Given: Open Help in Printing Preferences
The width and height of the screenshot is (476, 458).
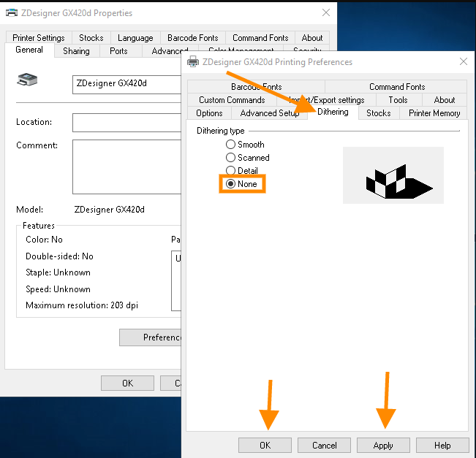Looking at the screenshot, I should pos(442,445).
